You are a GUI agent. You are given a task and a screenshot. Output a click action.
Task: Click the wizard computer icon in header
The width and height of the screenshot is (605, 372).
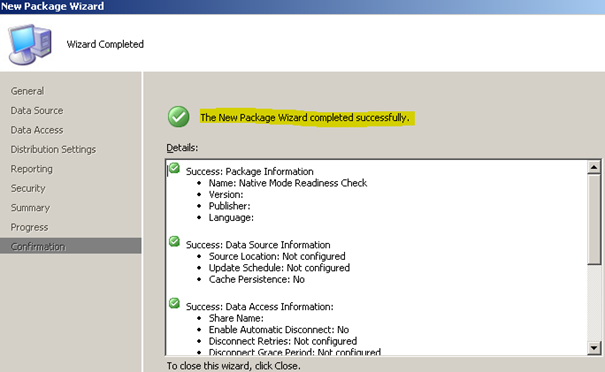tap(30, 44)
